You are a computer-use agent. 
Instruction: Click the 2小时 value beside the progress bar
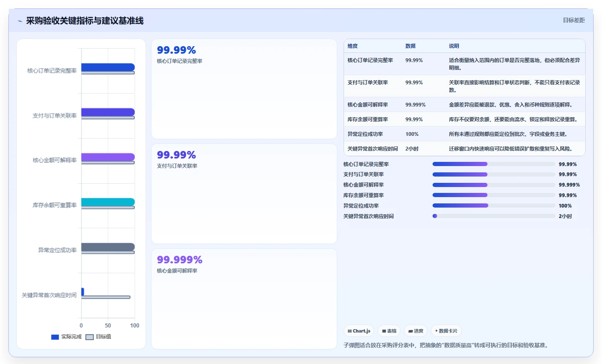coord(565,216)
